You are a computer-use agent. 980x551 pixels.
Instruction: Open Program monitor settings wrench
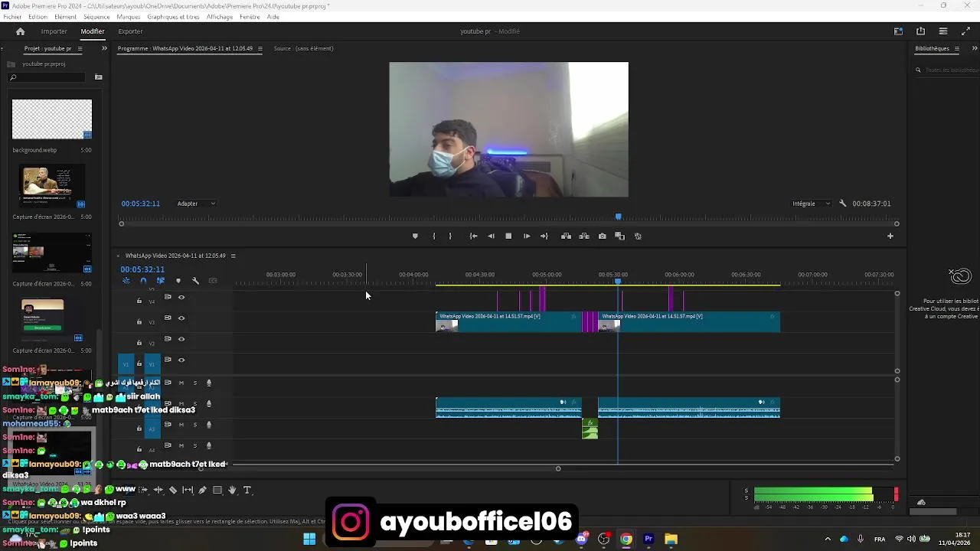tap(843, 204)
